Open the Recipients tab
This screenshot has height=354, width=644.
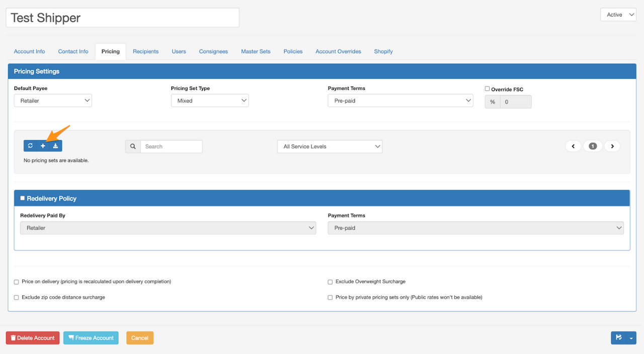[x=145, y=51]
